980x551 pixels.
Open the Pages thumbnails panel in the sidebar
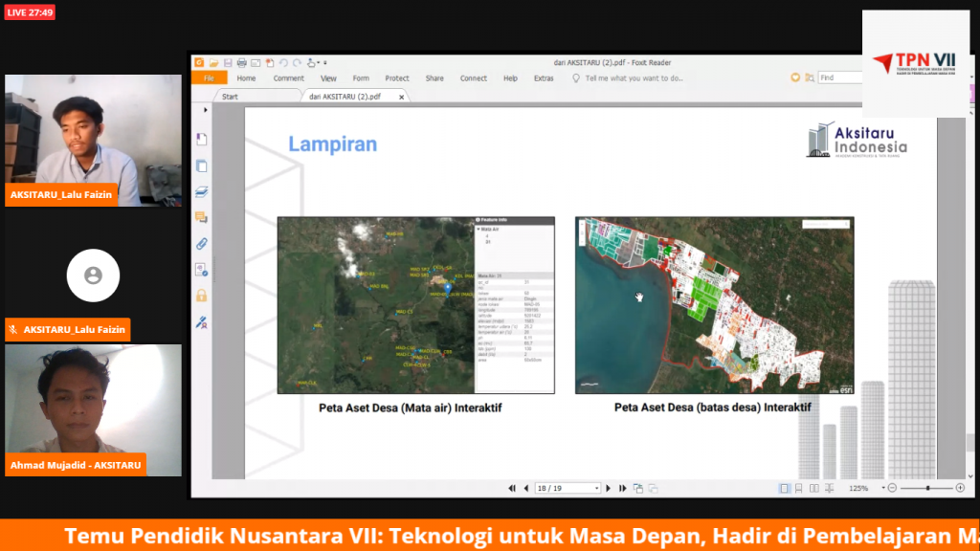coord(201,165)
